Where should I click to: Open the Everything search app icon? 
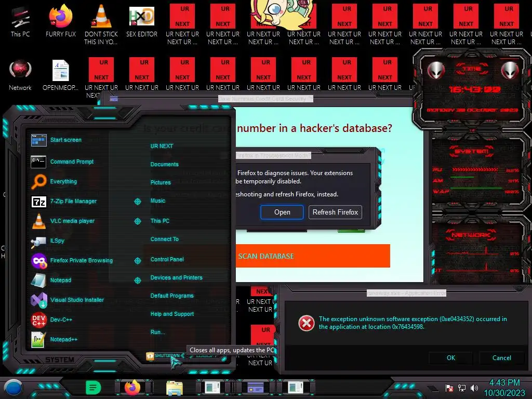click(38, 181)
